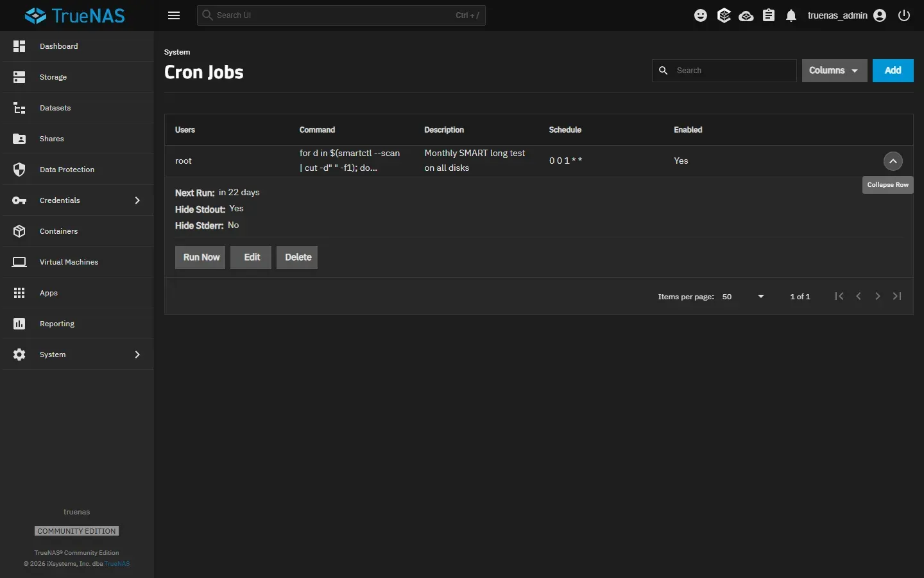Screen dimensions: 924x578
Task: Click the Add cron job button
Action: pyautogui.click(x=893, y=71)
